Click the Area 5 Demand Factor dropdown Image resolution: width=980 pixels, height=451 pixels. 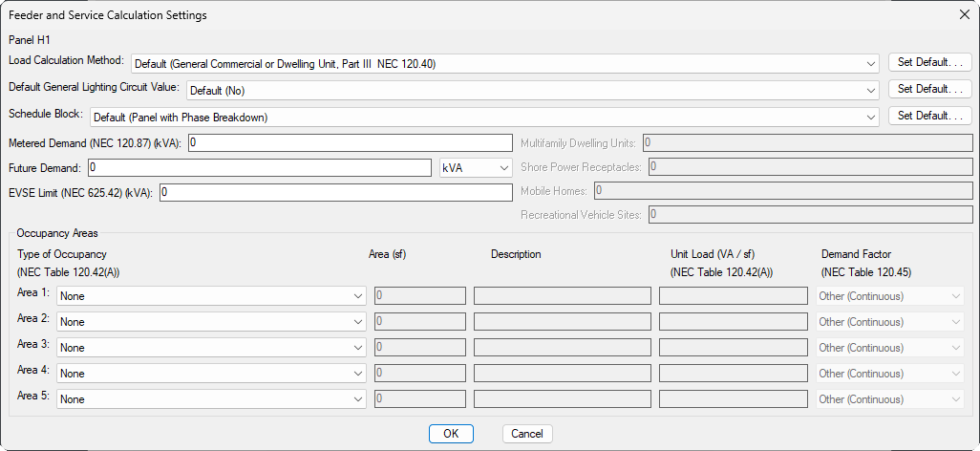(x=890, y=399)
